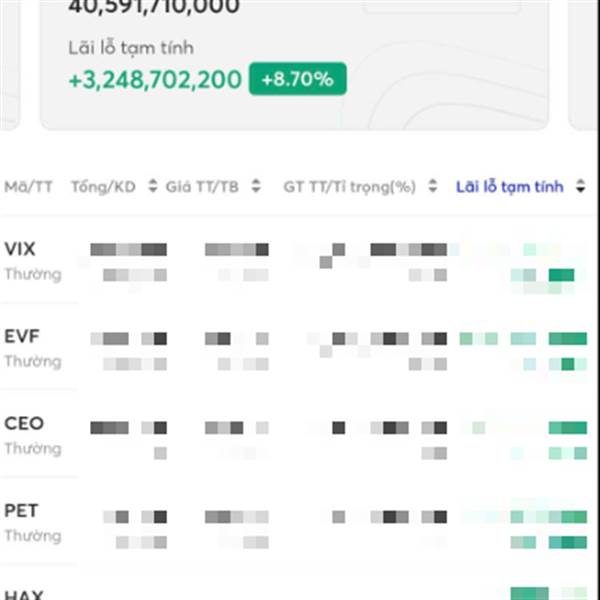Open the PET stock row
Screen dimensions: 600x600
pyautogui.click(x=298, y=523)
